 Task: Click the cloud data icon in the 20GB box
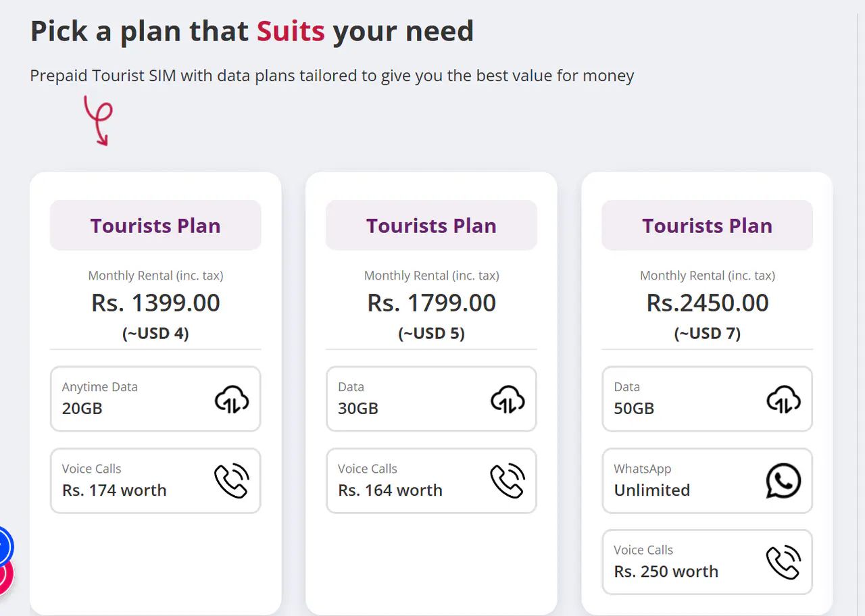point(232,399)
